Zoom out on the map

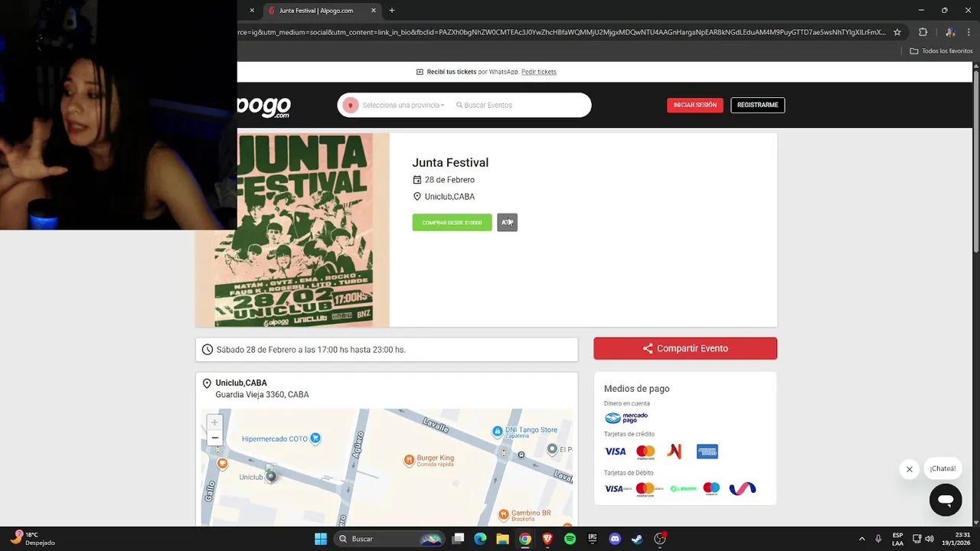click(x=214, y=438)
